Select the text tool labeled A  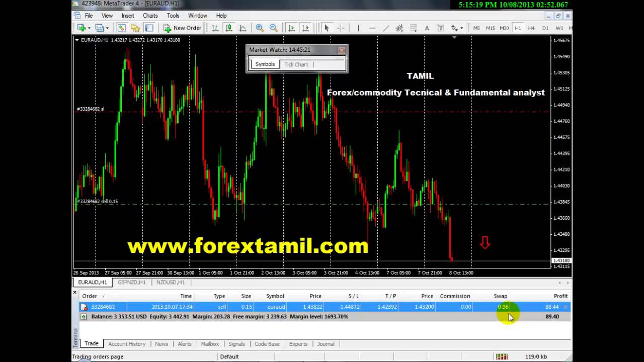427,28
